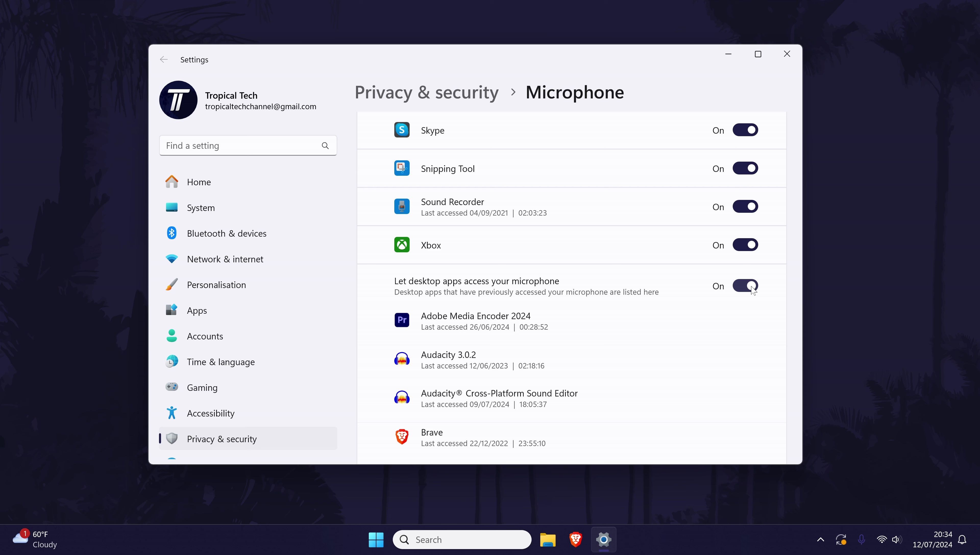
Task: Open Apps settings section
Action: (x=248, y=310)
